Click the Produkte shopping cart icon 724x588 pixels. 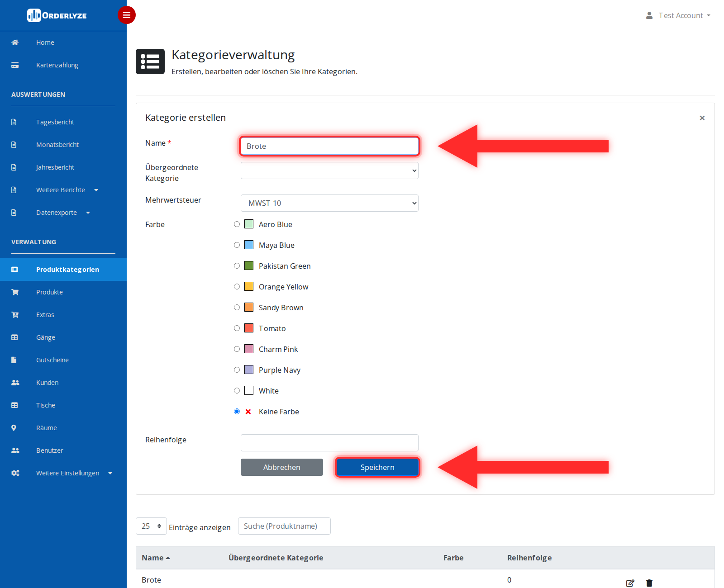coord(15,292)
